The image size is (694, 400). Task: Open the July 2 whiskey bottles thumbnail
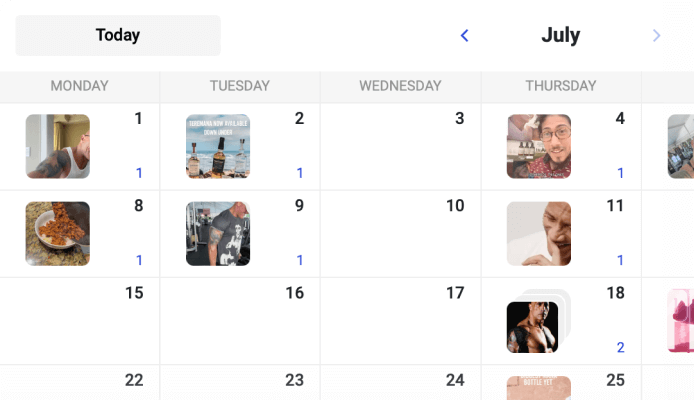tap(218, 146)
